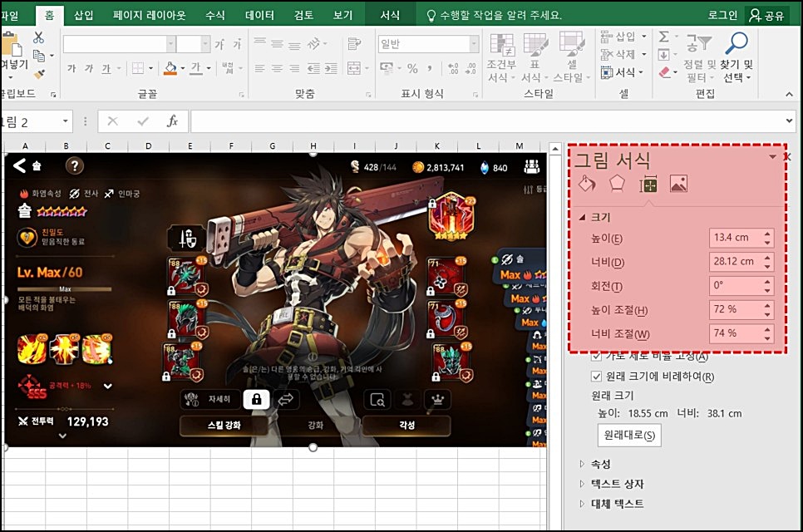The image size is (803, 532).
Task: Expand the 텍스트 상자 section
Action: (582, 483)
